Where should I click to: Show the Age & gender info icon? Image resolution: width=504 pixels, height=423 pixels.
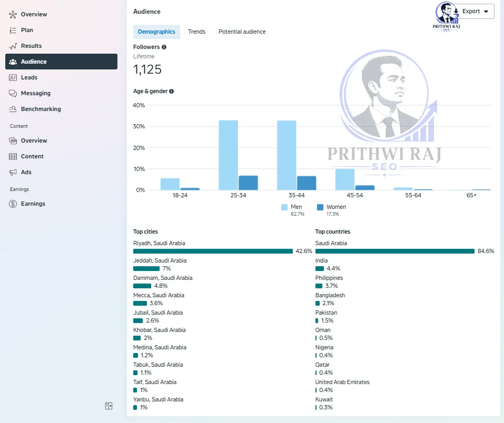(171, 91)
